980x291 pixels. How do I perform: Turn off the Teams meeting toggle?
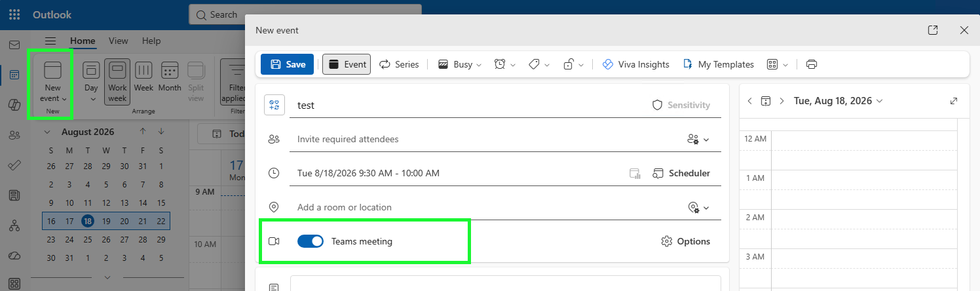(x=311, y=241)
